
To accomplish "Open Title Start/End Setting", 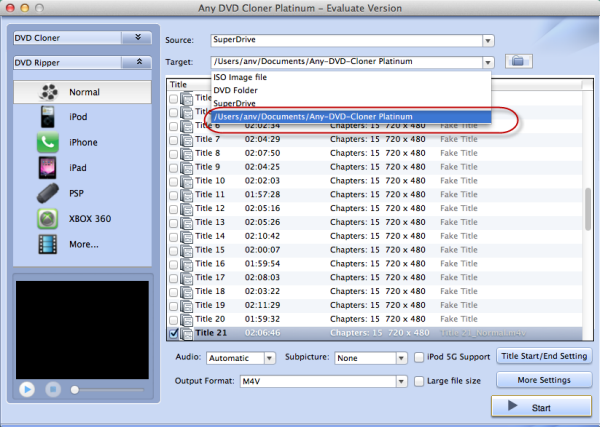I will pyautogui.click(x=544, y=356).
